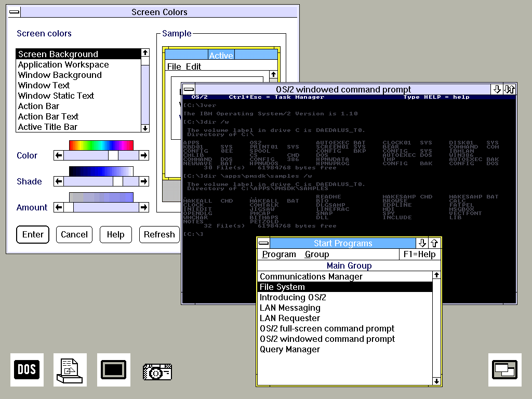Click the rainbow color spectrum bar
Viewport: 532px width, 399px height.
(x=101, y=145)
